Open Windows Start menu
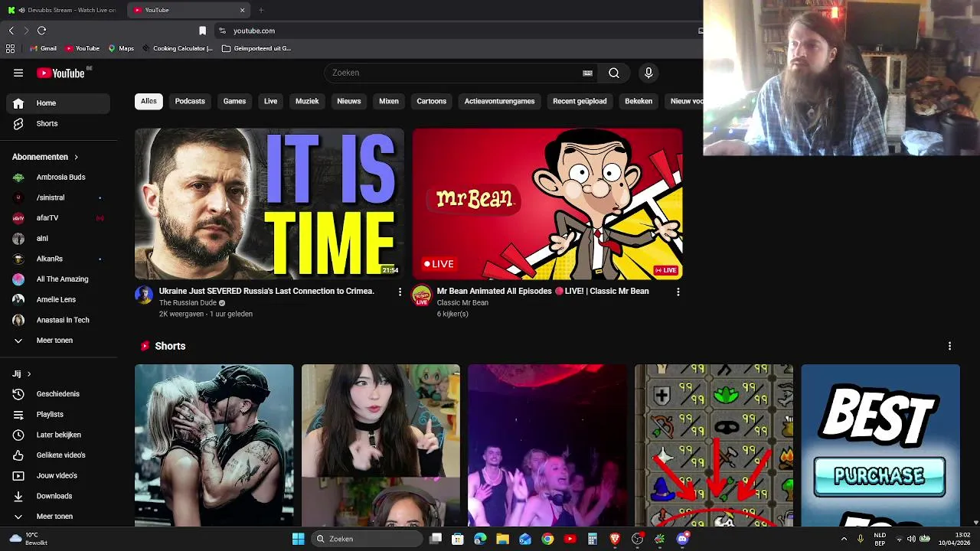 tap(298, 539)
